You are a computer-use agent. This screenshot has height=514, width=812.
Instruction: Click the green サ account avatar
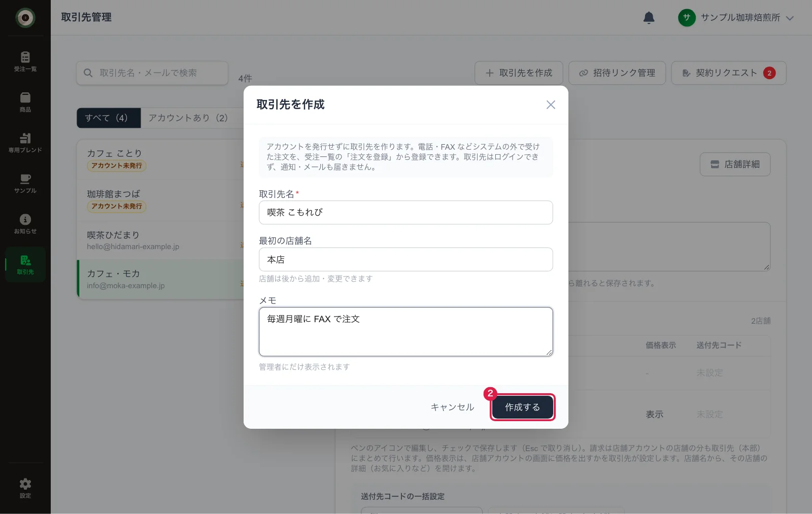click(687, 18)
